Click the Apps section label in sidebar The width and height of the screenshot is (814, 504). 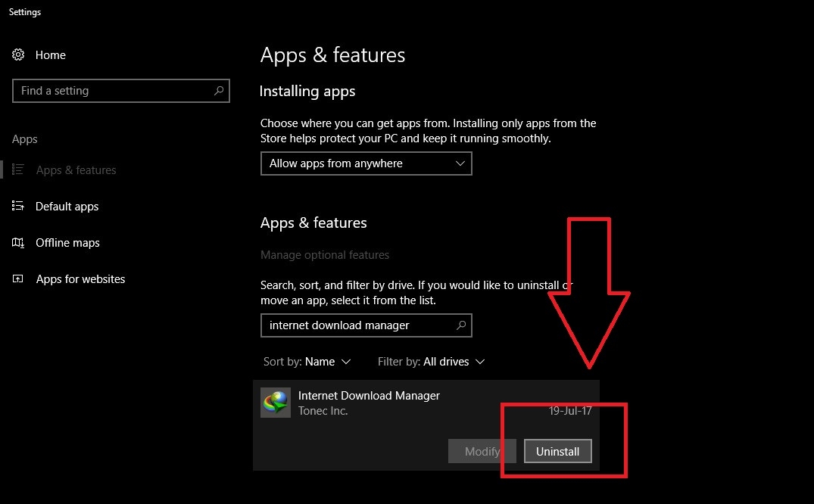point(25,139)
